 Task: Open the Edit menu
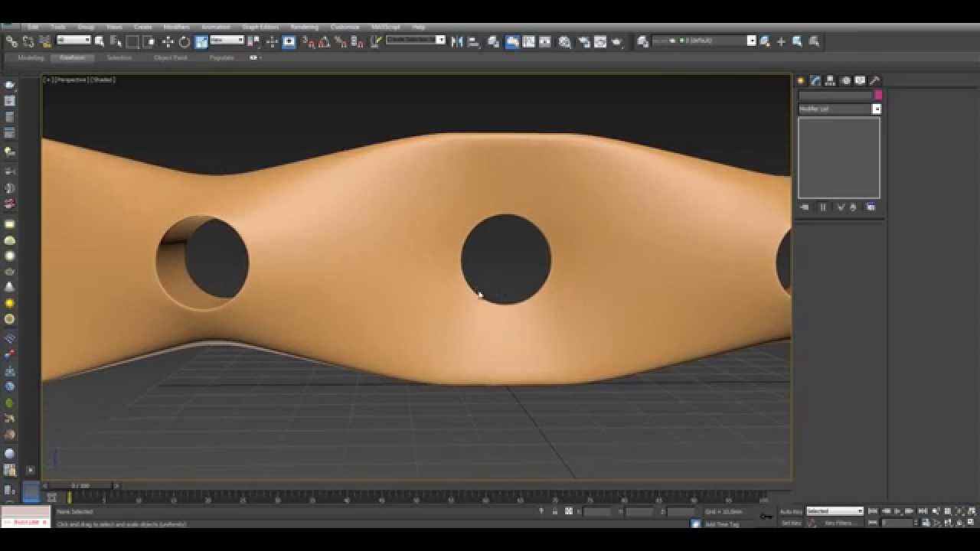pos(33,27)
